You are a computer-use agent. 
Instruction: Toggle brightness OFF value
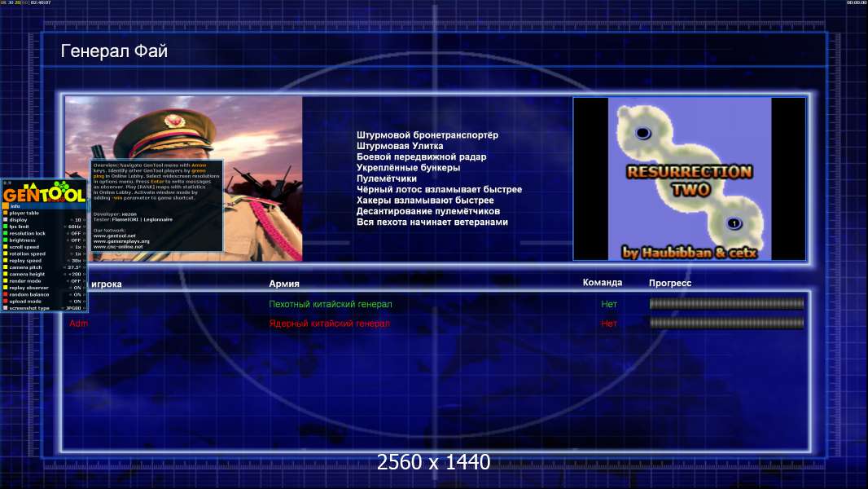(77, 240)
